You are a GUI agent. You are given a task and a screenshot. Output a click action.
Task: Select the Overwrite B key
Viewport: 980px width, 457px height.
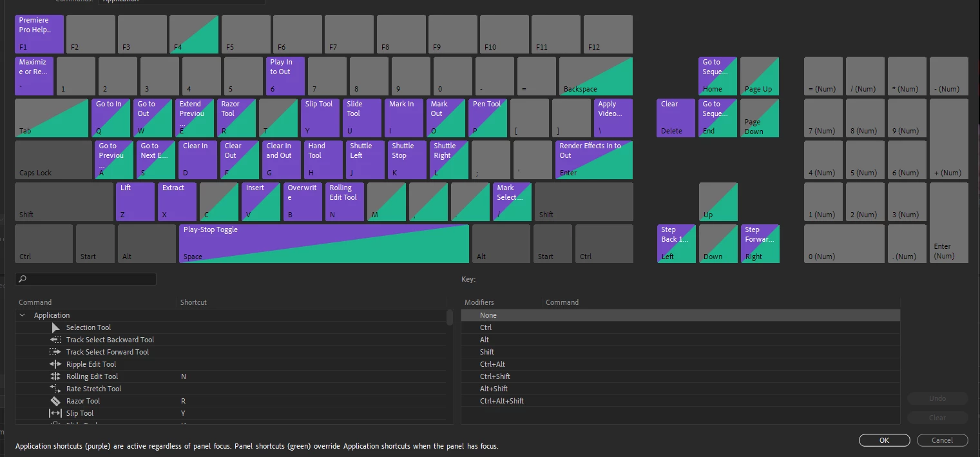(x=303, y=202)
